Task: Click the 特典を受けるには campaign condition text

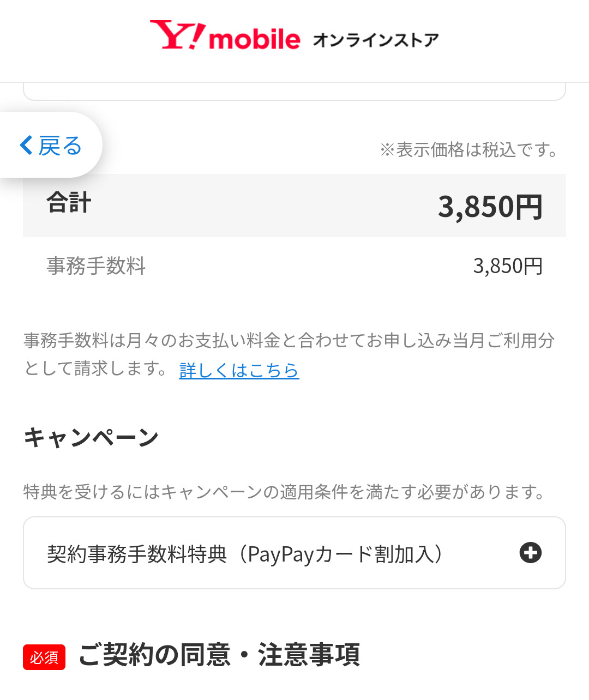Action: (x=284, y=492)
